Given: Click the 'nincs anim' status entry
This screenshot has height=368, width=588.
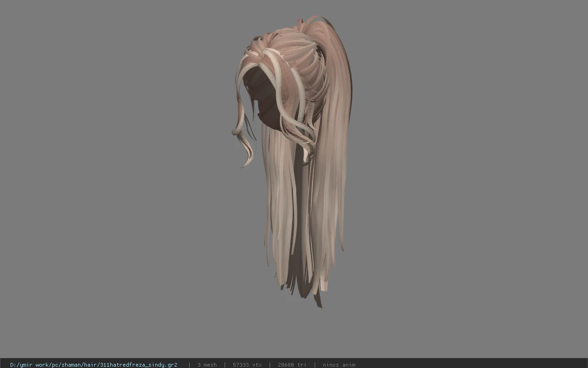Looking at the screenshot, I should 339,365.
